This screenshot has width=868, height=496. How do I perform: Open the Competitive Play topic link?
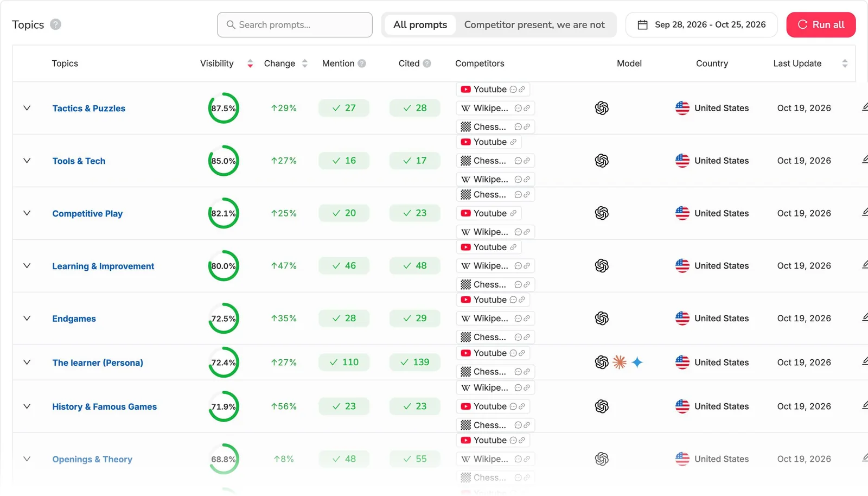click(87, 213)
